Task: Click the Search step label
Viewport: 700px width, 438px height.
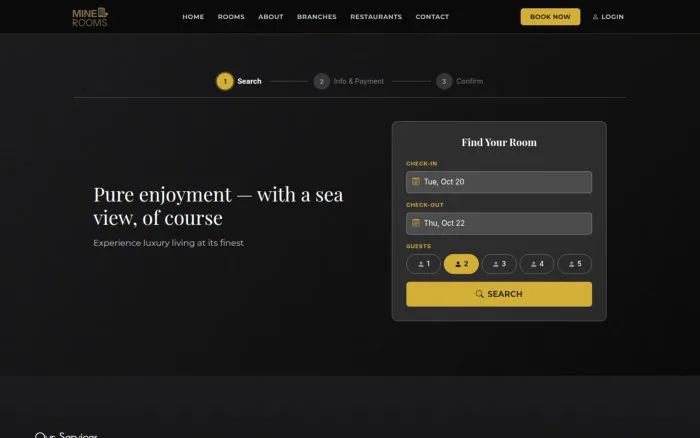Action: click(249, 81)
